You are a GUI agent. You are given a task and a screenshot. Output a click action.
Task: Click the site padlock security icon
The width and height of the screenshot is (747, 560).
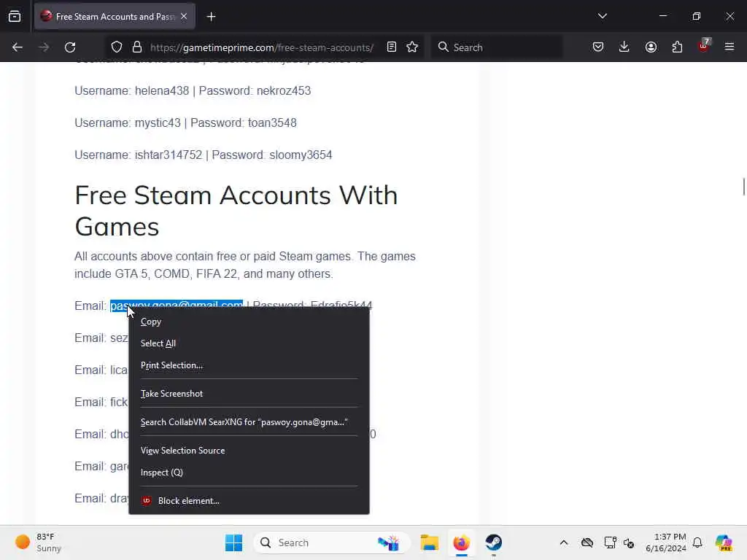pos(137,47)
